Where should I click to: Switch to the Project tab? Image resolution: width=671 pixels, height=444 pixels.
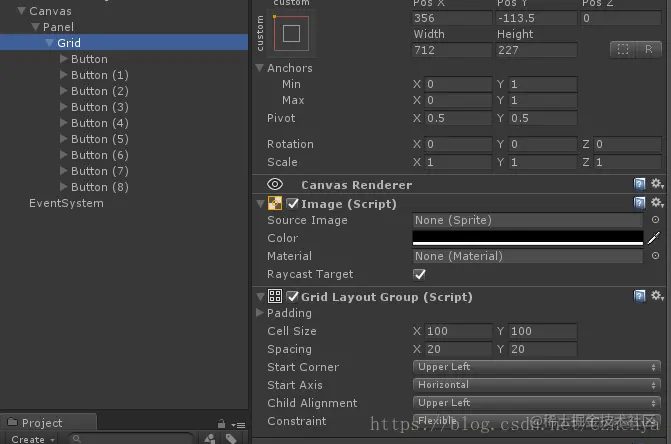[48, 422]
